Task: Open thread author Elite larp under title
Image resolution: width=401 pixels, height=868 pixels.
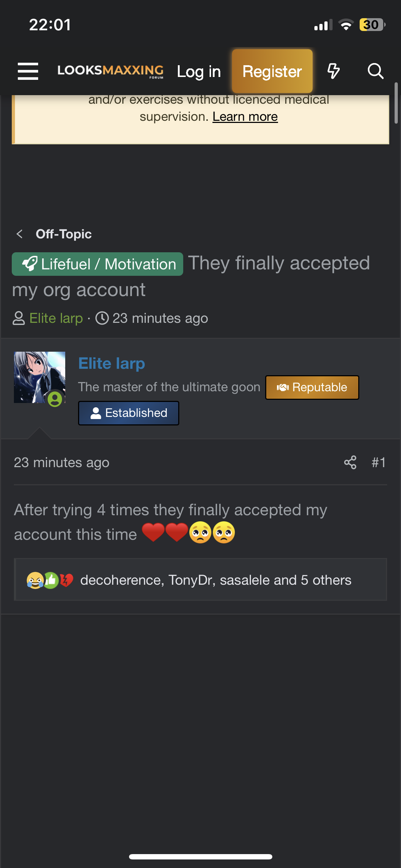Action: click(56, 318)
